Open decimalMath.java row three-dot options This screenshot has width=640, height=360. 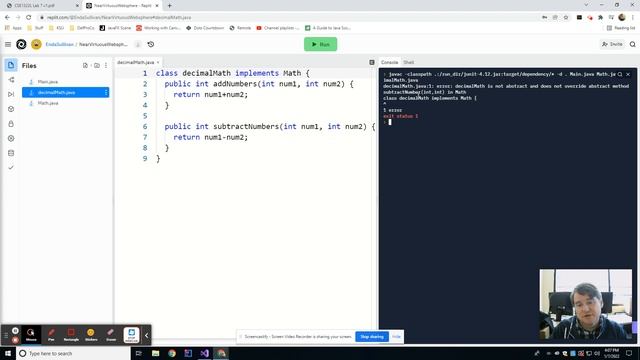[x=106, y=92]
